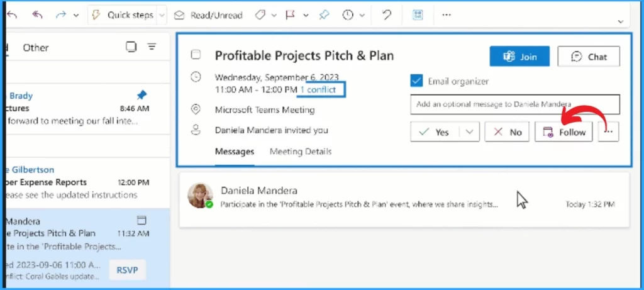
Task: Open the Expense Reports message from Gilbertson
Action: click(87, 182)
